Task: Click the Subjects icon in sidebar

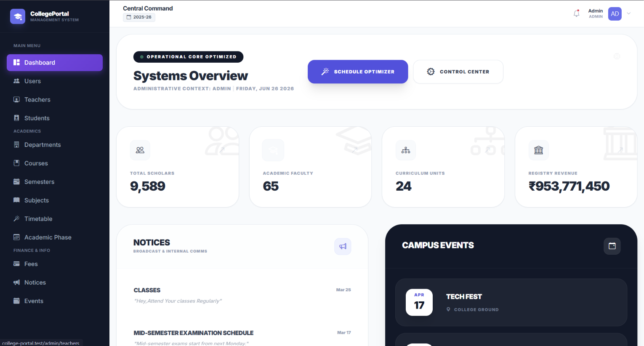Action: tap(16, 200)
